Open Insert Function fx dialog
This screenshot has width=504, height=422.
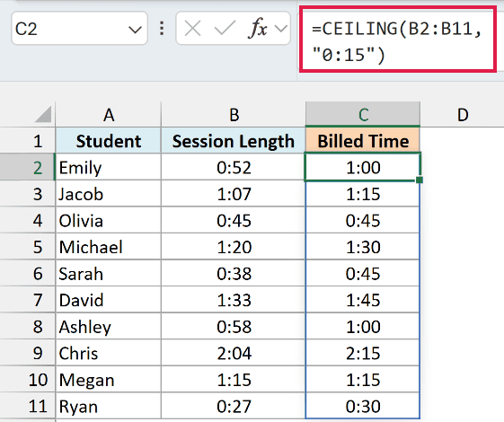(x=258, y=28)
